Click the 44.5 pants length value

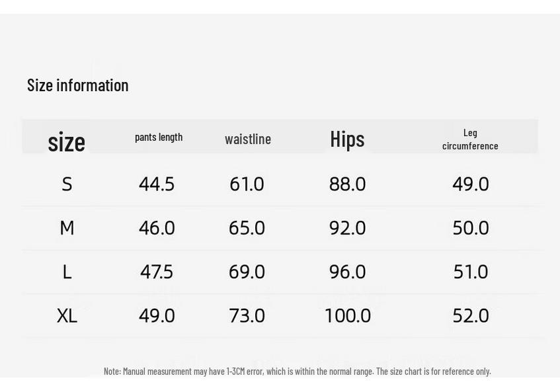(157, 184)
